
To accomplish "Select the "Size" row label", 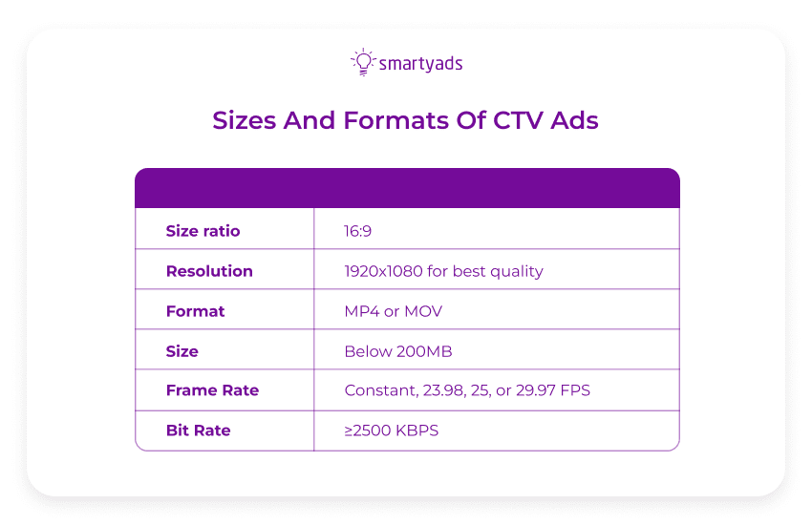I will coord(182,351).
